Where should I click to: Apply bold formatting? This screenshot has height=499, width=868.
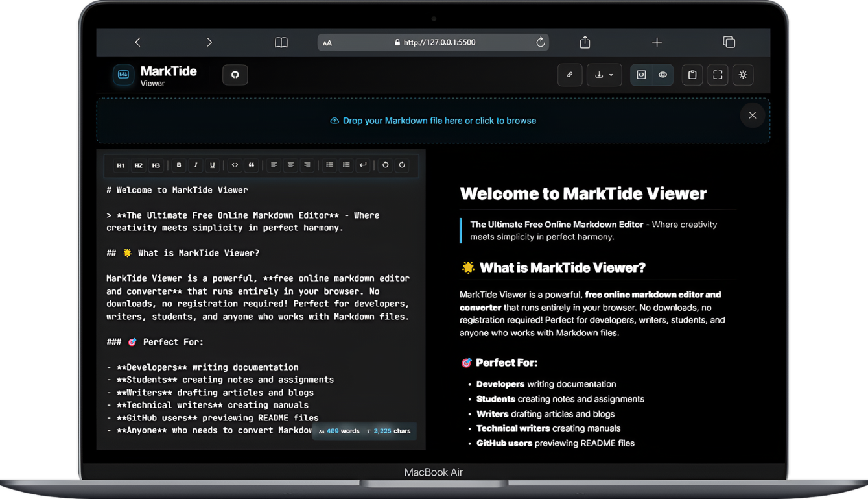tap(179, 165)
